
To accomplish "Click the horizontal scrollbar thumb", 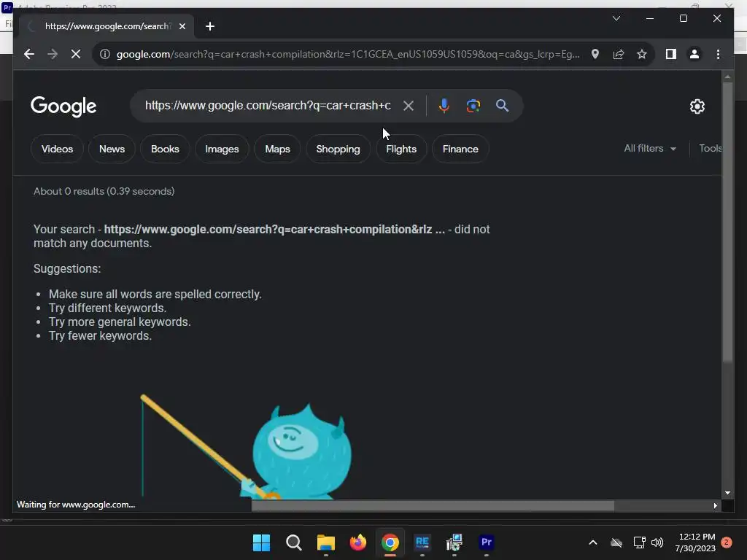I will tap(433, 506).
